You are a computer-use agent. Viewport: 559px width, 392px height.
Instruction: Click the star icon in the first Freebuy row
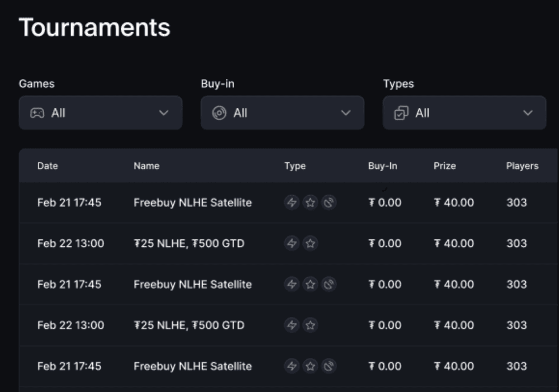[x=310, y=202]
